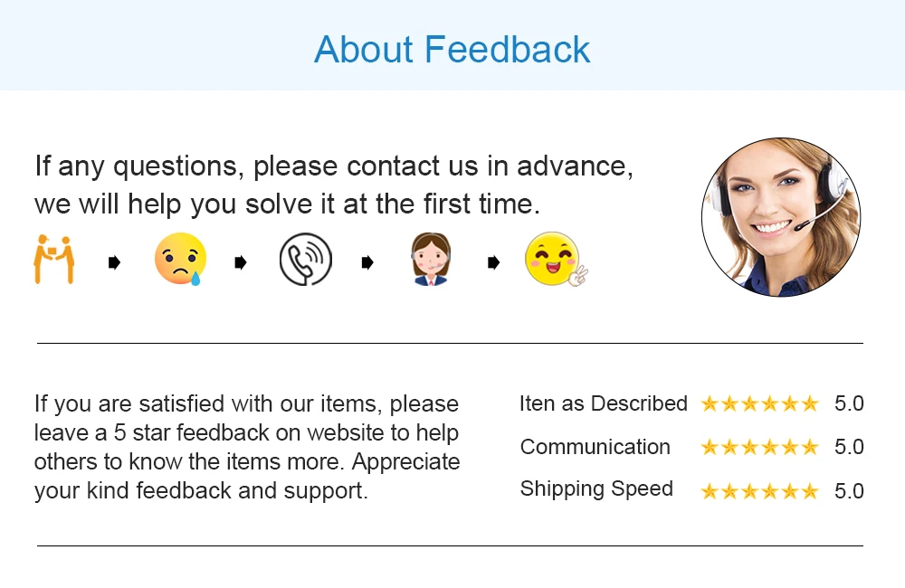Click the Item as Described star rating
The image size is (905, 588).
[759, 403]
